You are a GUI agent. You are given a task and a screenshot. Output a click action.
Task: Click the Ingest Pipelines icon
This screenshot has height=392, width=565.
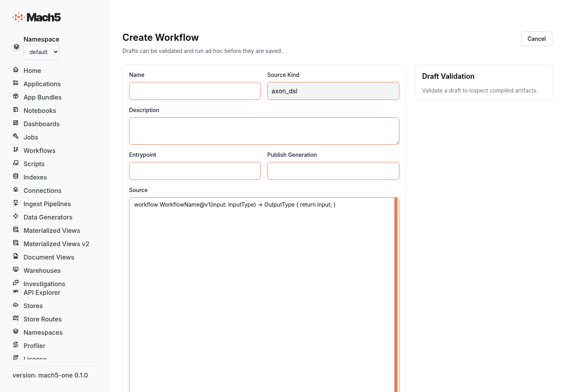tap(16, 203)
